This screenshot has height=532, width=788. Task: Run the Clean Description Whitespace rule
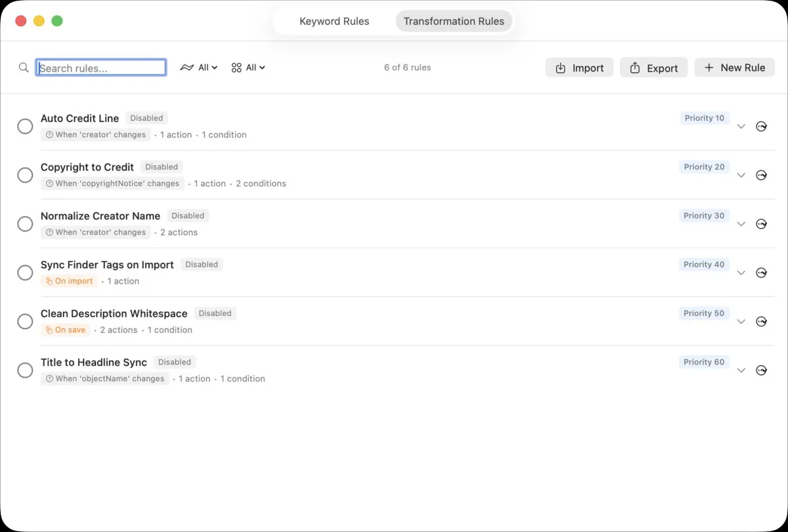click(x=762, y=321)
